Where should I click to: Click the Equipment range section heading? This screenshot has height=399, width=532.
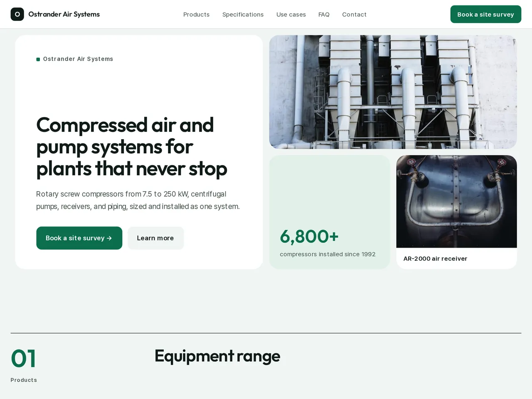(217, 356)
